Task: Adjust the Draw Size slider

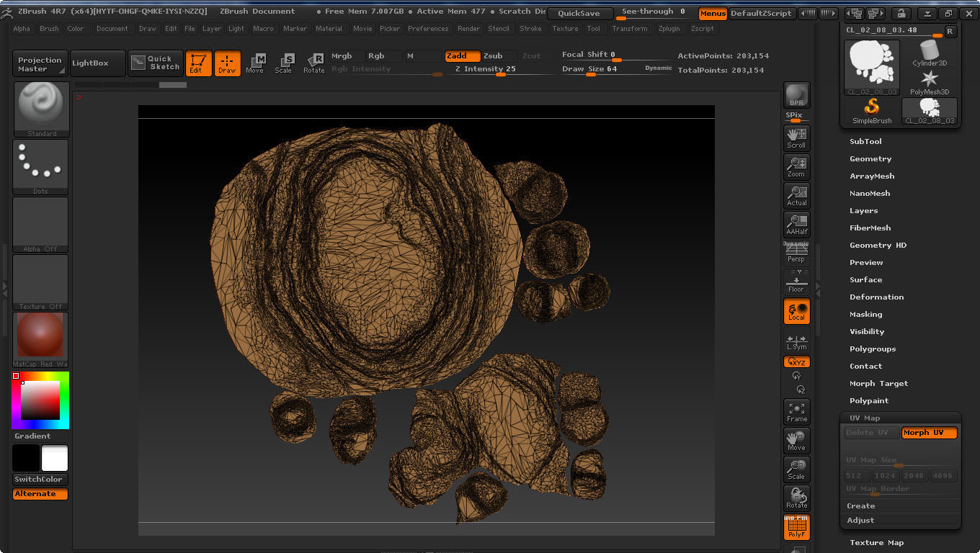Action: click(x=617, y=70)
